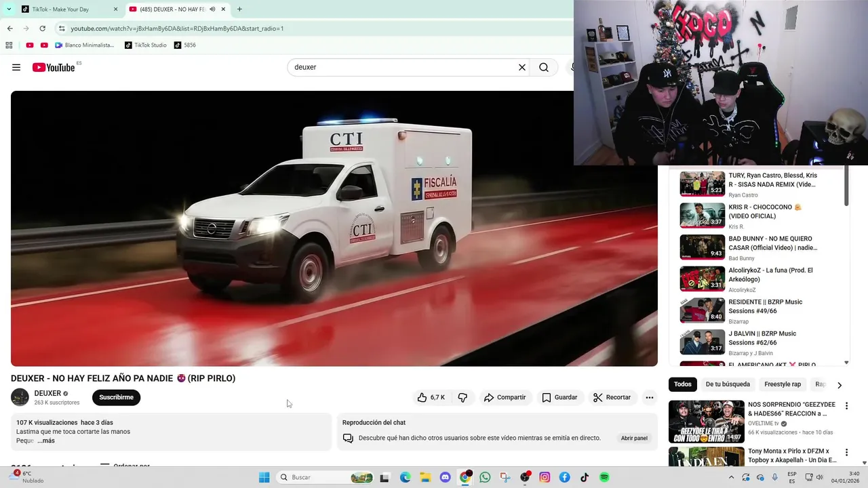Image resolution: width=868 pixels, height=488 pixels.
Task: Click Abrir panel chat replay button
Action: 634,438
